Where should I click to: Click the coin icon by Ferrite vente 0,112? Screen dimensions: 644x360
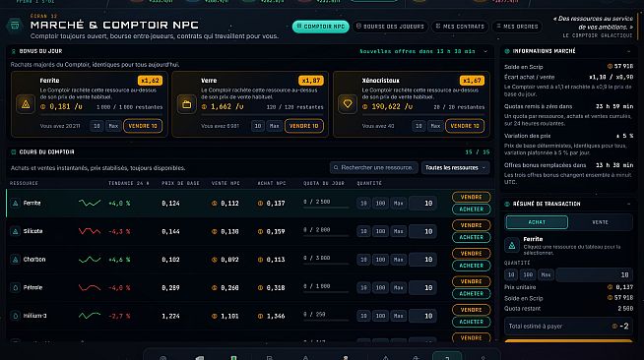click(x=214, y=203)
